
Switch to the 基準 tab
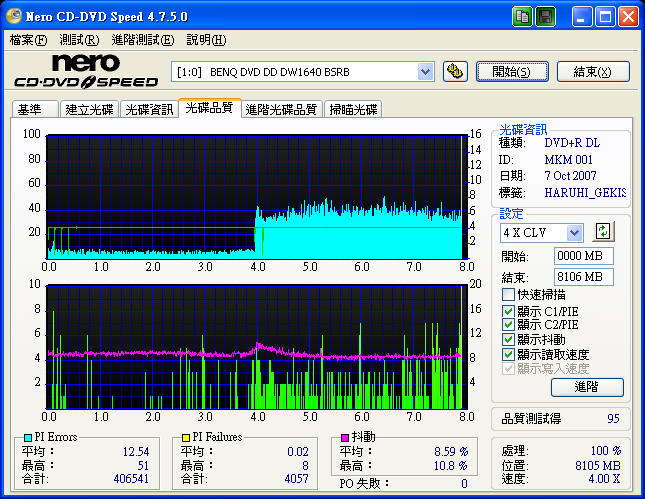pyautogui.click(x=35, y=109)
